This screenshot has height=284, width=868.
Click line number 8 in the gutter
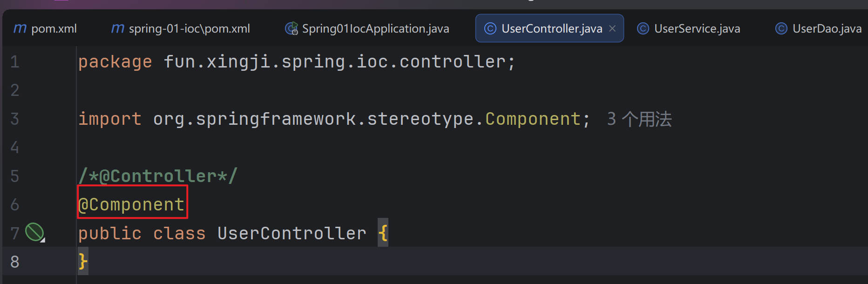(x=15, y=262)
